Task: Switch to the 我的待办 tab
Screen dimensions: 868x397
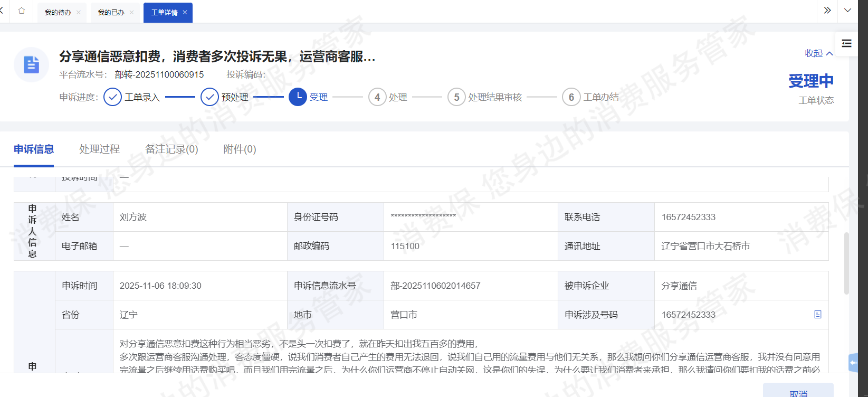Action: pyautogui.click(x=58, y=13)
